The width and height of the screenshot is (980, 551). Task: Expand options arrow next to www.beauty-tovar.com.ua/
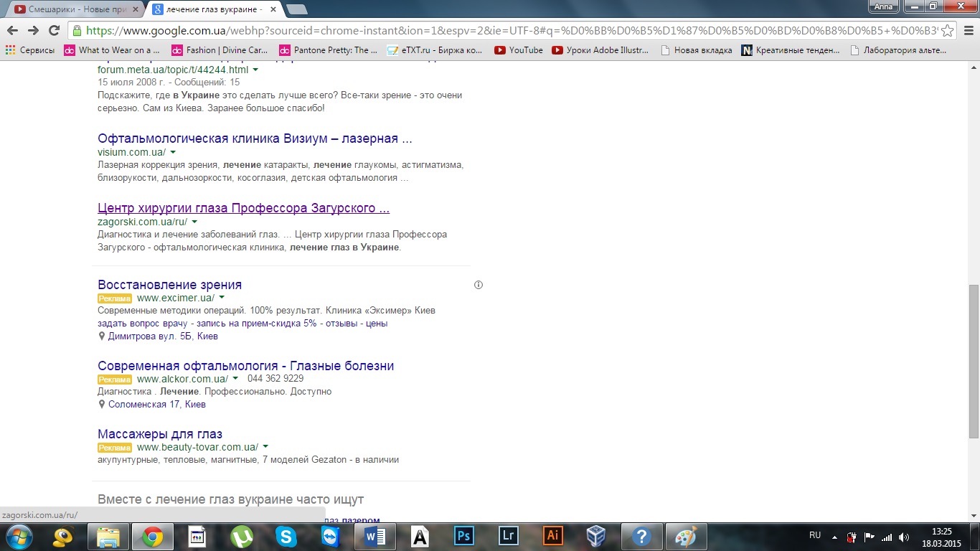pyautogui.click(x=265, y=447)
